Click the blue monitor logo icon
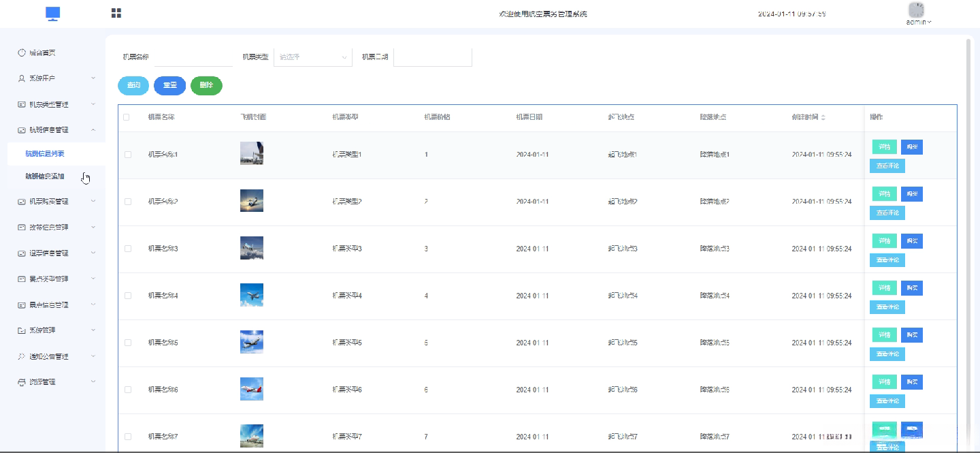 pos(53,14)
